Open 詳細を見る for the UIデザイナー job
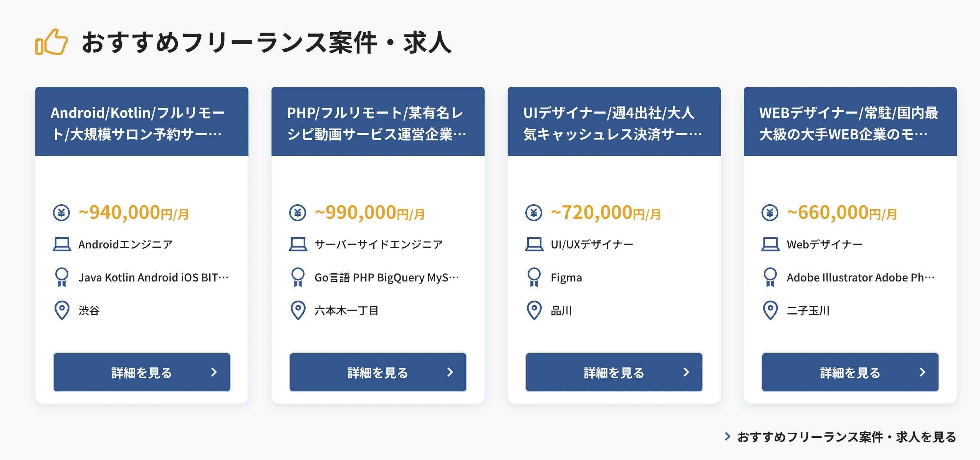The height and width of the screenshot is (460, 980). click(614, 372)
